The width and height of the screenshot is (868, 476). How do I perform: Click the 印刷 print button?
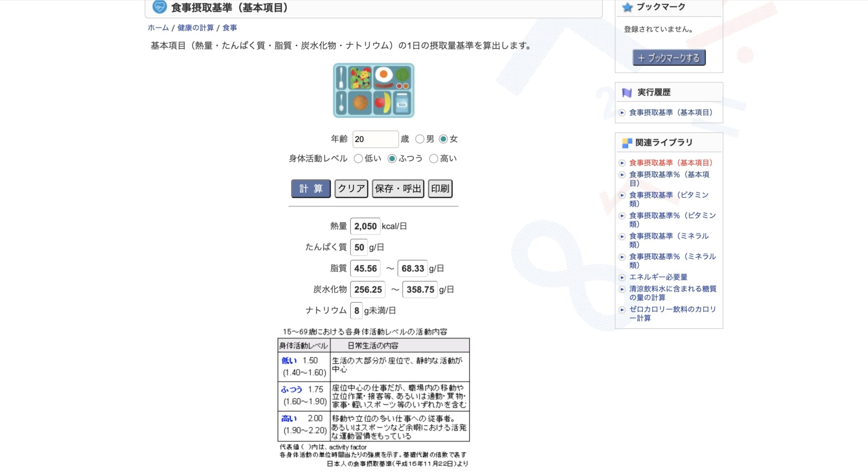[439, 189]
